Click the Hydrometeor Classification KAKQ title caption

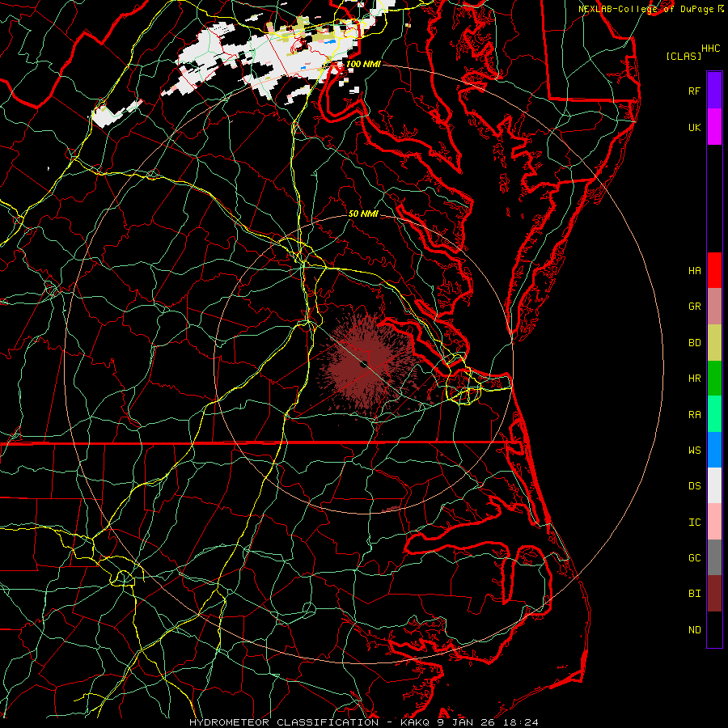pyautogui.click(x=364, y=722)
